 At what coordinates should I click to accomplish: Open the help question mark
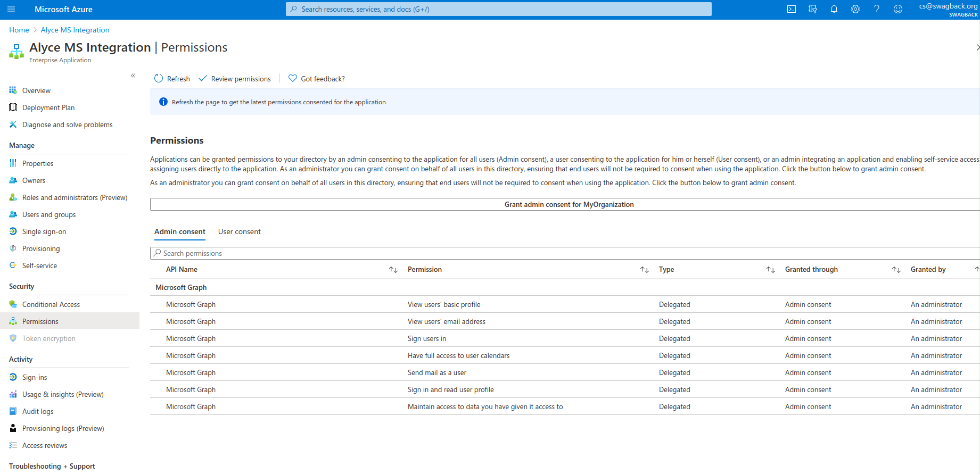pyautogui.click(x=877, y=9)
